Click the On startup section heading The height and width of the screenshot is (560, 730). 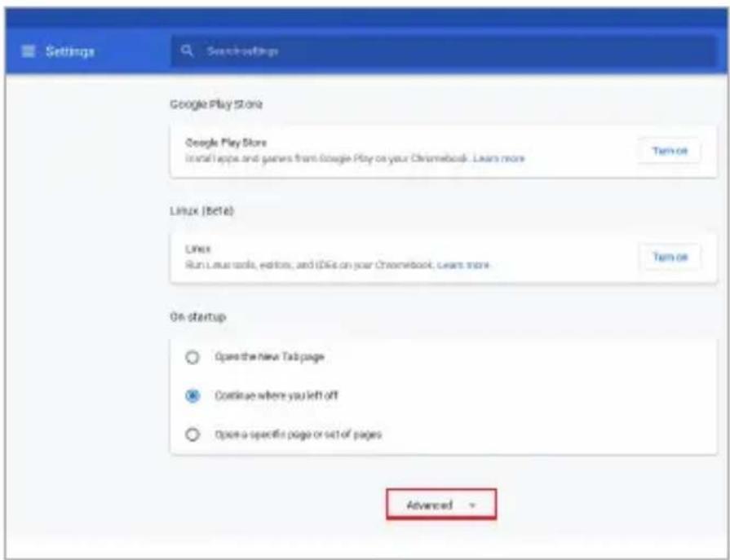pyautogui.click(x=198, y=317)
